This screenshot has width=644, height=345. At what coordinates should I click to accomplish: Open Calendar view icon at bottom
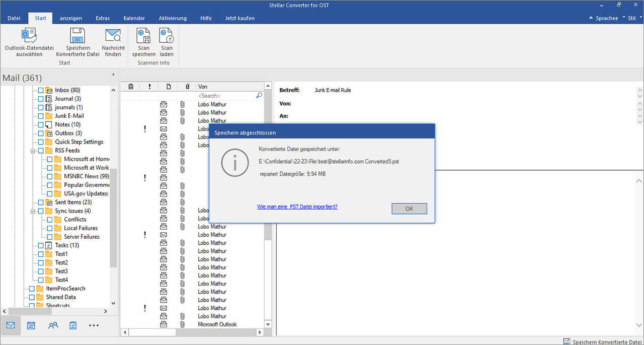click(x=31, y=325)
